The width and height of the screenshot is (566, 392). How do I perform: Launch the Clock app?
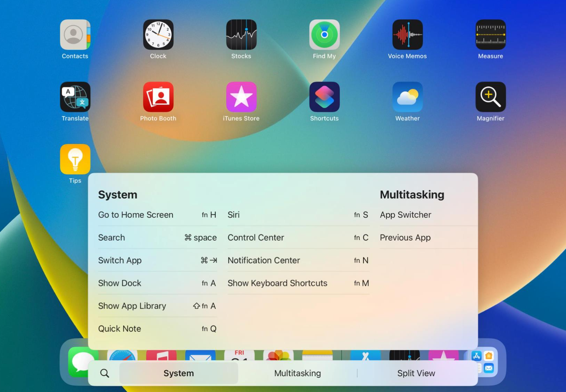click(x=158, y=35)
